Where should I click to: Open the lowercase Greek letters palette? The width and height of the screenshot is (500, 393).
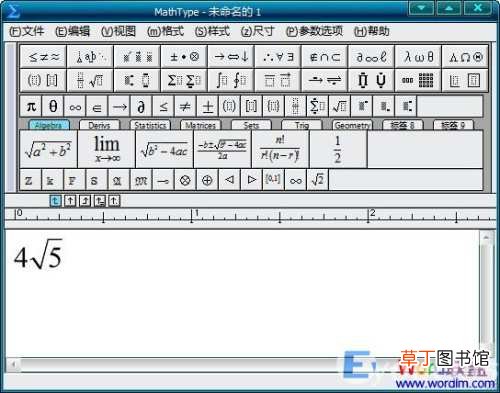pyautogui.click(x=418, y=57)
